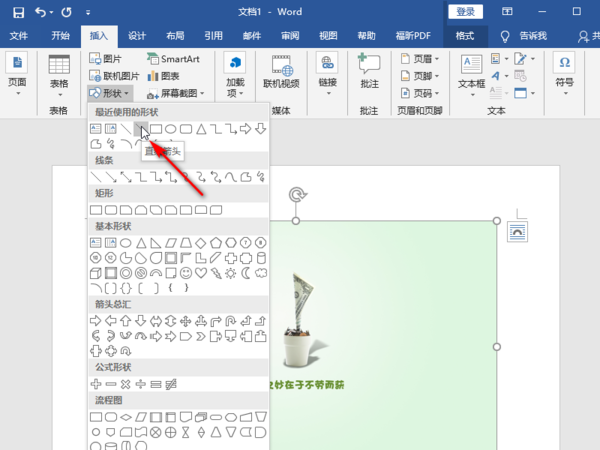Screen dimensions: 600x450
Task: Click the picture rotation handle
Action: 296,194
